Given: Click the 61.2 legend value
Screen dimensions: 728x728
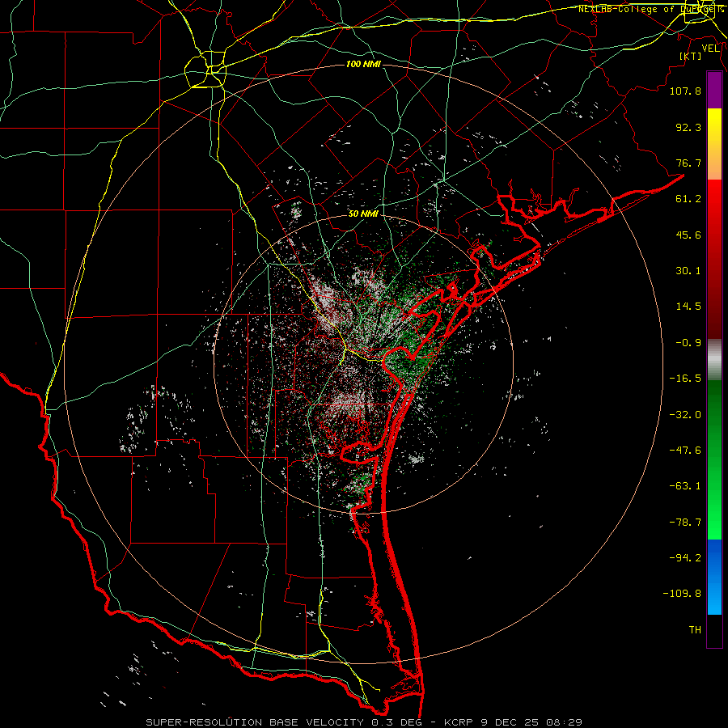Looking at the screenshot, I should 688,199.
